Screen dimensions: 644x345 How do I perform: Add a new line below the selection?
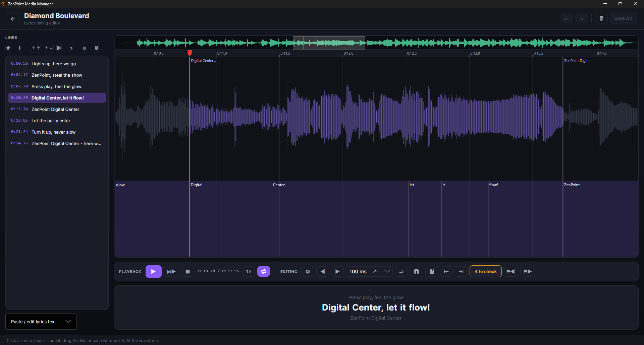(49, 48)
